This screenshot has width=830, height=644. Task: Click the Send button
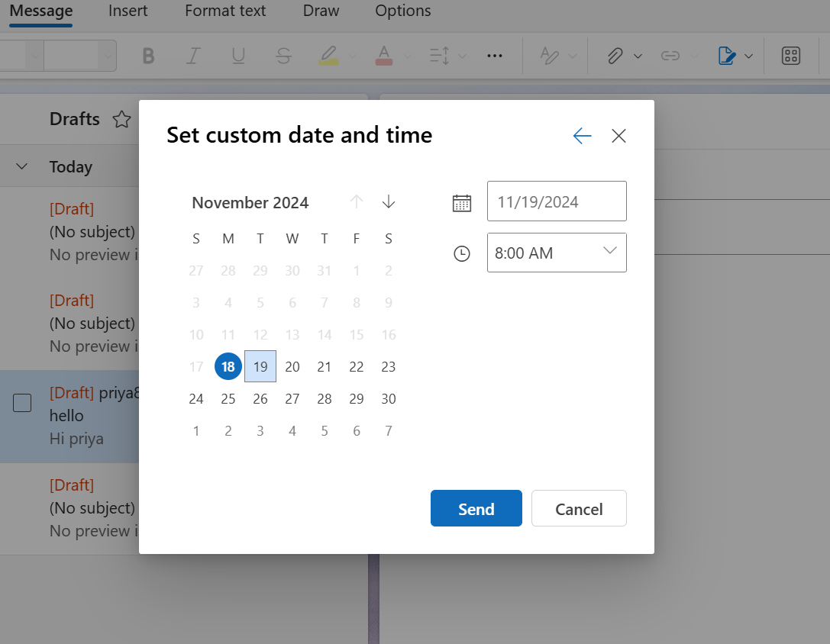pyautogui.click(x=476, y=508)
